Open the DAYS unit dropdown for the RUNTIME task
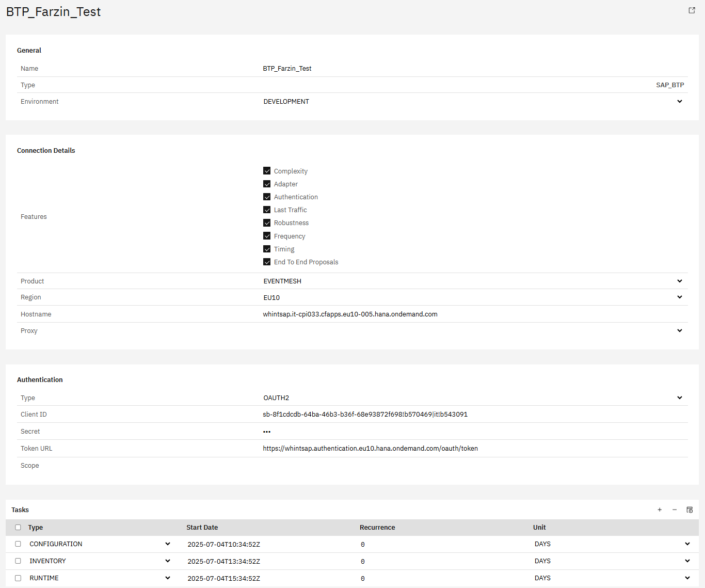 point(687,578)
